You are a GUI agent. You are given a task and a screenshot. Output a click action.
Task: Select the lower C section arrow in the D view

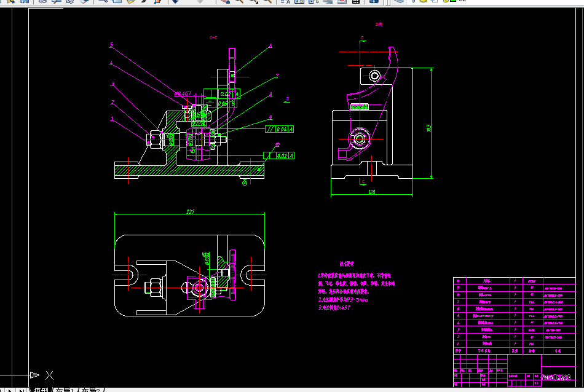(x=363, y=182)
